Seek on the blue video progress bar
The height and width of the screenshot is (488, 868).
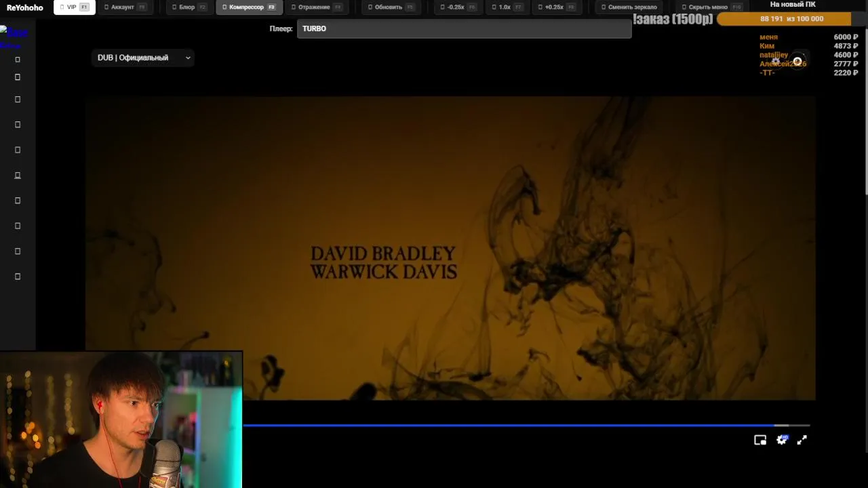click(x=526, y=426)
